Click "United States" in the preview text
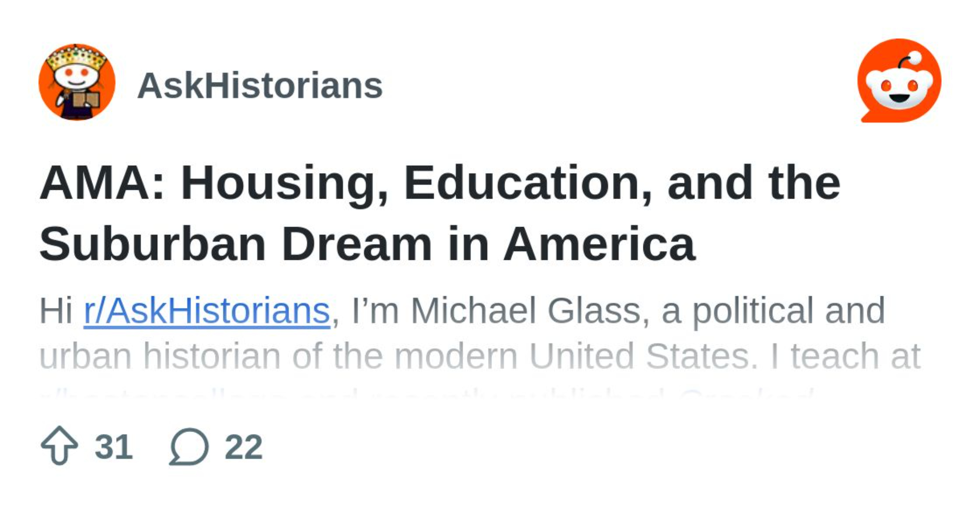This screenshot has height=511, width=980. (x=639, y=356)
